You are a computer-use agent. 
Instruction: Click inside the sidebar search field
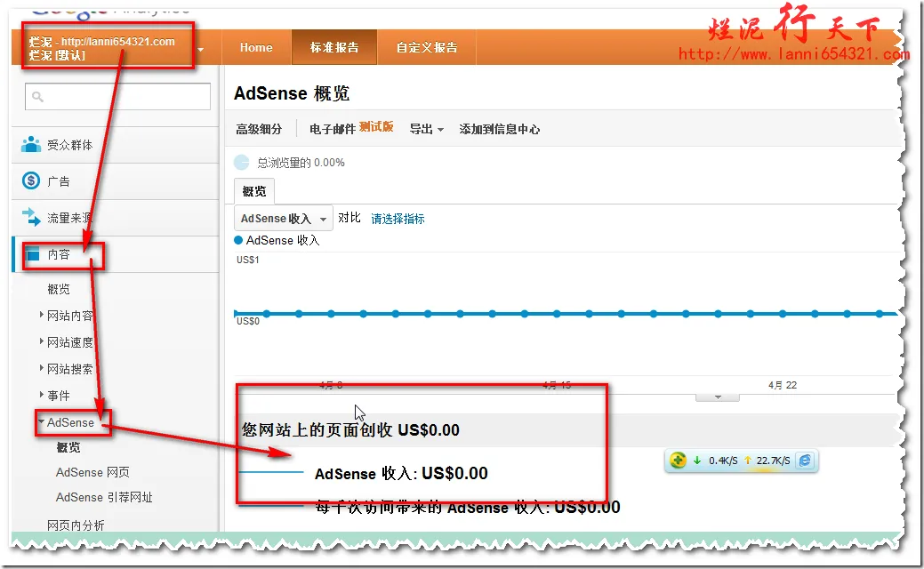click(117, 97)
